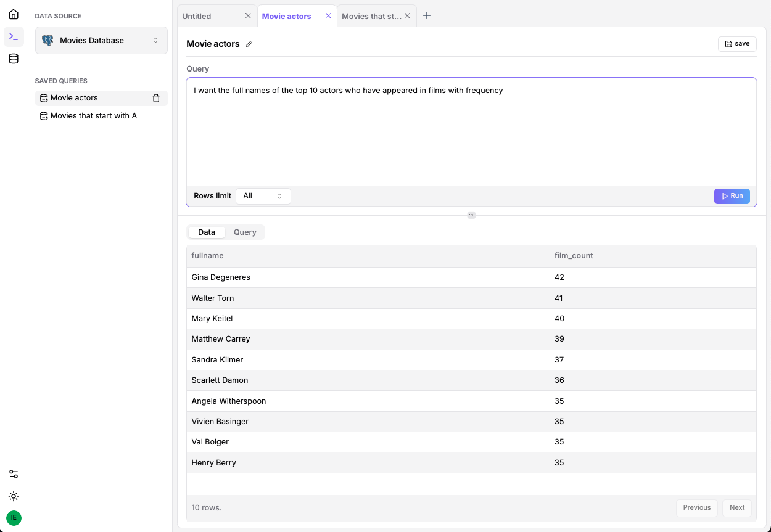Open the Rows limit dropdown
771x532 pixels.
(x=263, y=196)
